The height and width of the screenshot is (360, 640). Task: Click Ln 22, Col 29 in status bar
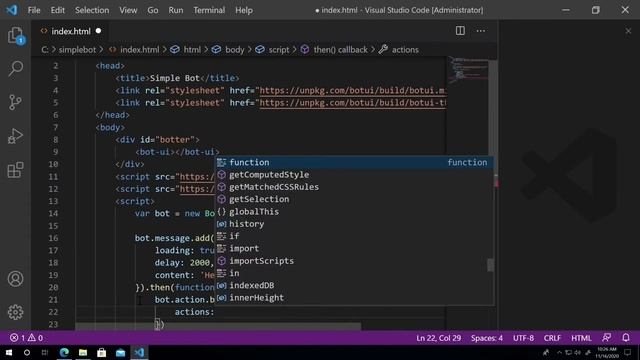click(438, 338)
